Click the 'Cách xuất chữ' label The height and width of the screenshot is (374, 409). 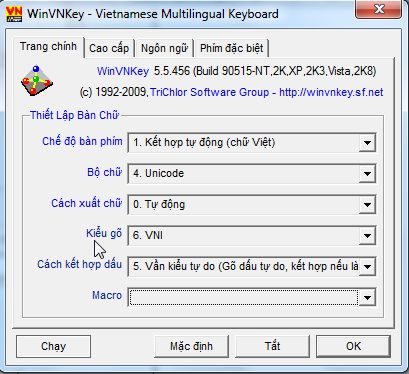(x=87, y=203)
